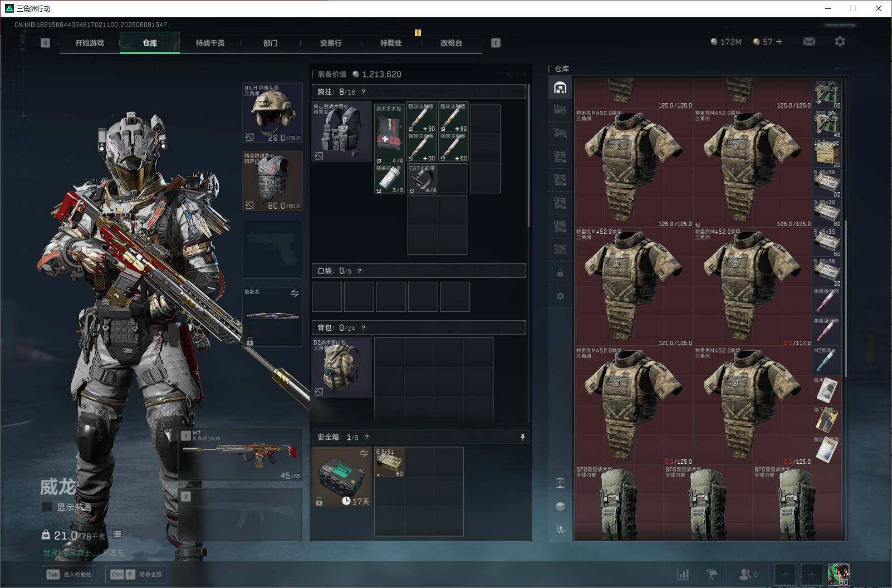Open the settings gear in top bar
Image resolution: width=892 pixels, height=588 pixels.
tap(840, 42)
